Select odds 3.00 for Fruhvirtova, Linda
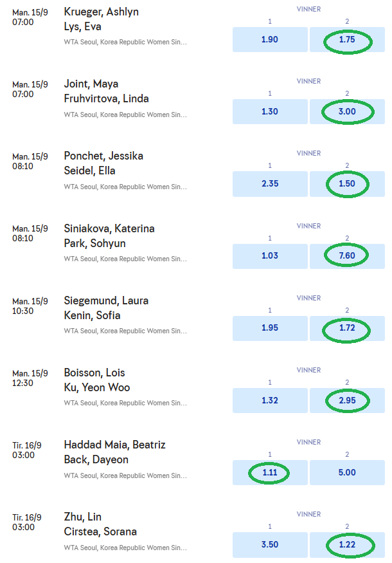Image resolution: width=392 pixels, height=563 pixels. 347,111
